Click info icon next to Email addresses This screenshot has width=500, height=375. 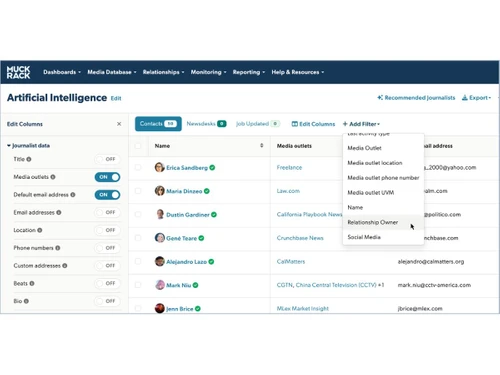(x=59, y=212)
